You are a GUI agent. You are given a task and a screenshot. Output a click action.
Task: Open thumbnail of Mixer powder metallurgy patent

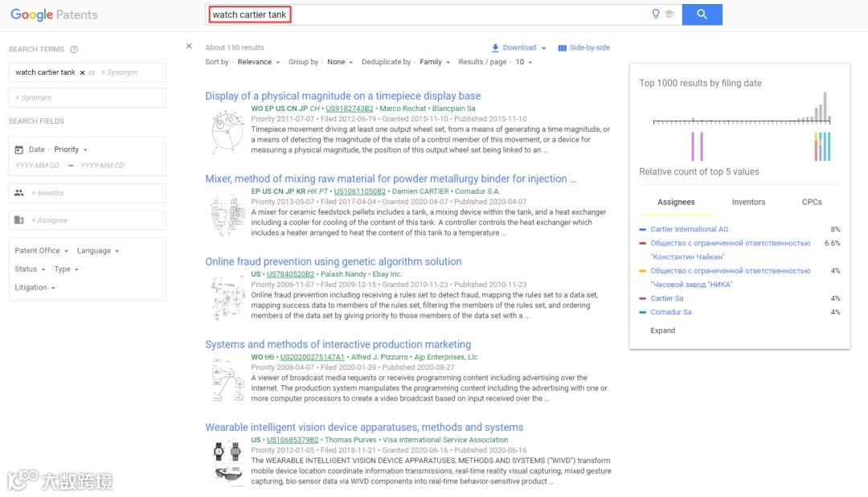tap(227, 215)
